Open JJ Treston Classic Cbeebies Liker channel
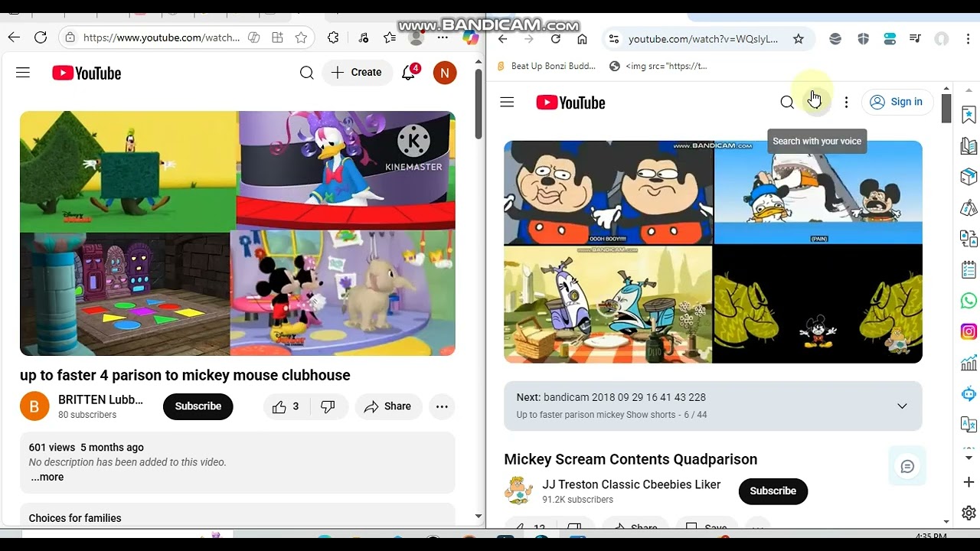Screen dimensions: 980x551 [632, 484]
